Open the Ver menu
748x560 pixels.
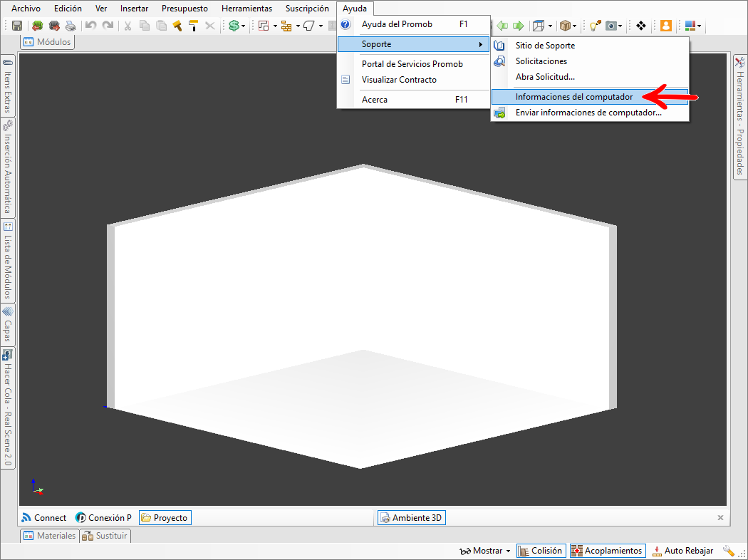(101, 9)
